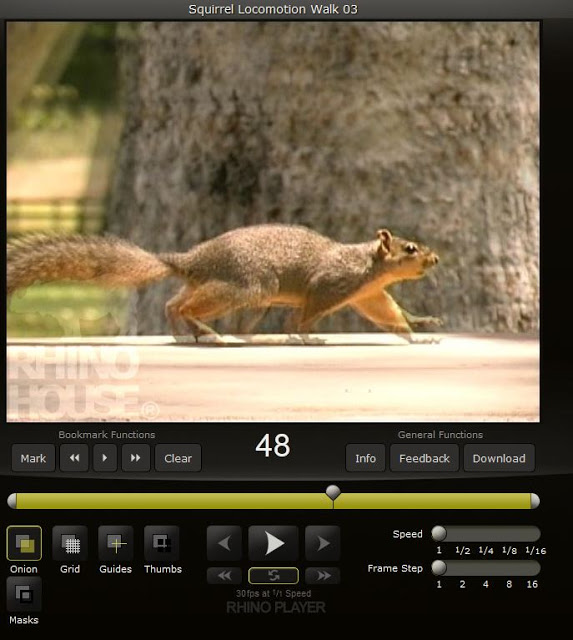Set speed to 1/8

pos(509,550)
